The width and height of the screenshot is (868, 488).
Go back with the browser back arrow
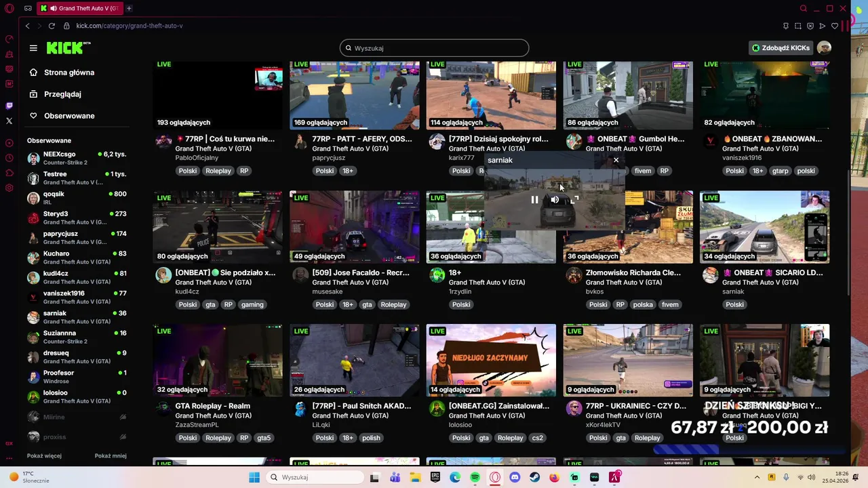tap(27, 26)
